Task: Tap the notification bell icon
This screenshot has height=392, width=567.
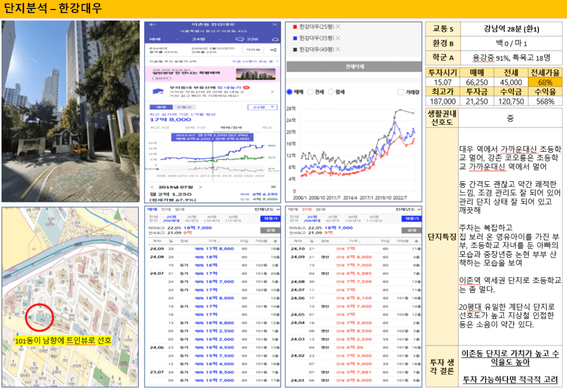Action: [275, 39]
